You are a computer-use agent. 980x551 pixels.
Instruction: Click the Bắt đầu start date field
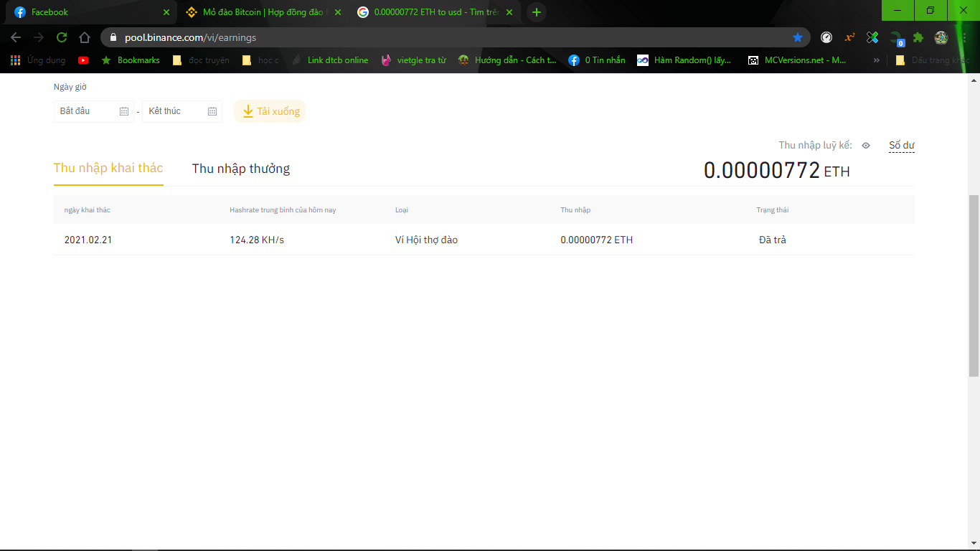point(94,111)
